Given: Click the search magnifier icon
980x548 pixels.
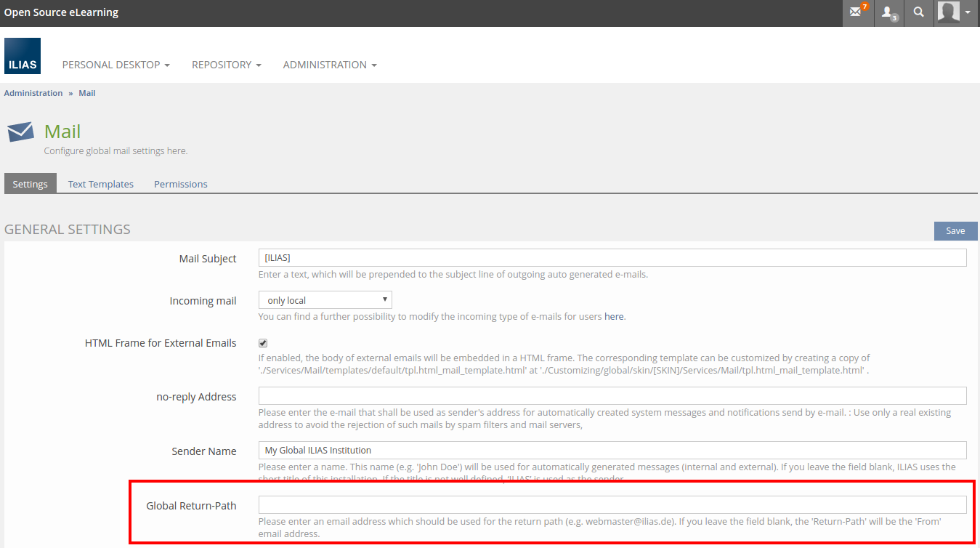Looking at the screenshot, I should (x=919, y=13).
